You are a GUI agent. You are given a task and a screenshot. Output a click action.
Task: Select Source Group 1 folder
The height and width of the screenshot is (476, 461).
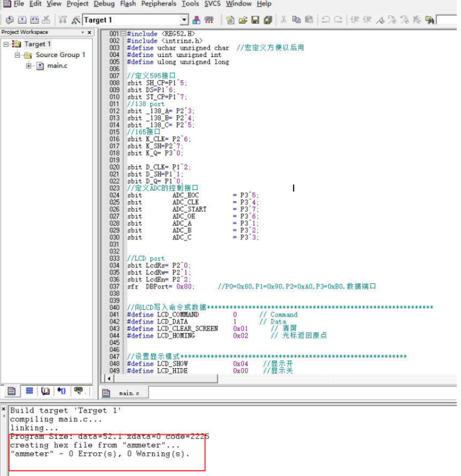point(61,55)
